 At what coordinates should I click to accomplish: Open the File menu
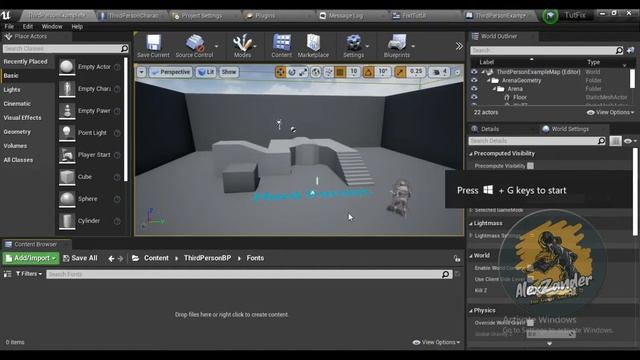pyautogui.click(x=9, y=27)
